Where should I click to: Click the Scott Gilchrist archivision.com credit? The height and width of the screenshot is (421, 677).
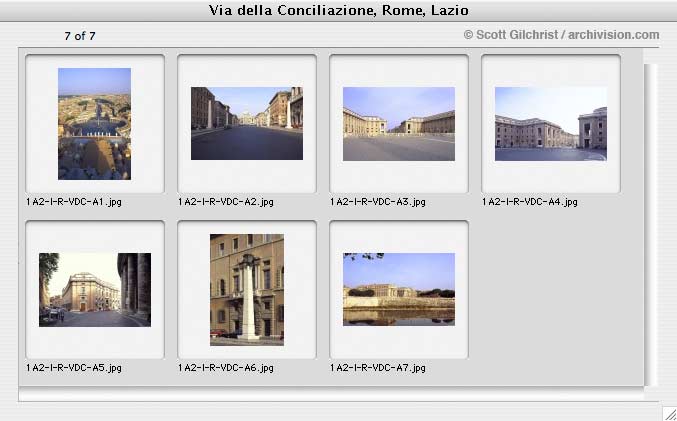tap(561, 35)
